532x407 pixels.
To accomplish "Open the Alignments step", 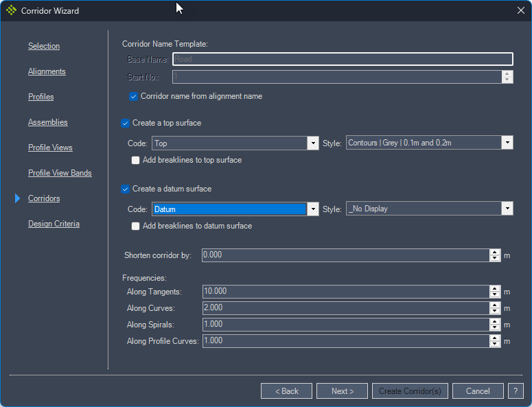I will 47,71.
